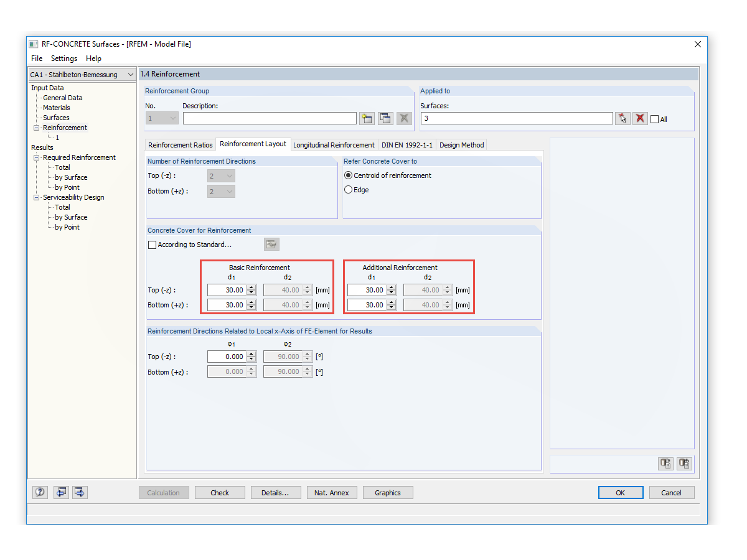Click the RF-CONCRETE Surfaces title bar icon
Screen dimensions: 747x560
(x=34, y=44)
